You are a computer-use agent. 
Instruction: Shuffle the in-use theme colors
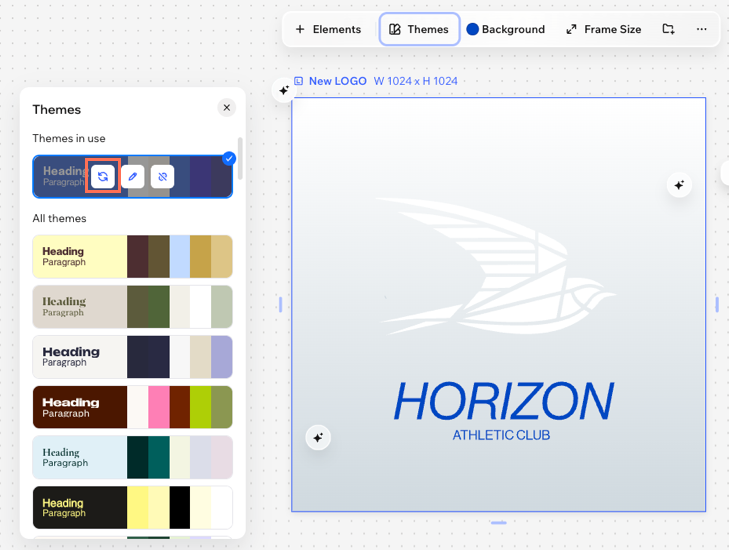click(103, 177)
